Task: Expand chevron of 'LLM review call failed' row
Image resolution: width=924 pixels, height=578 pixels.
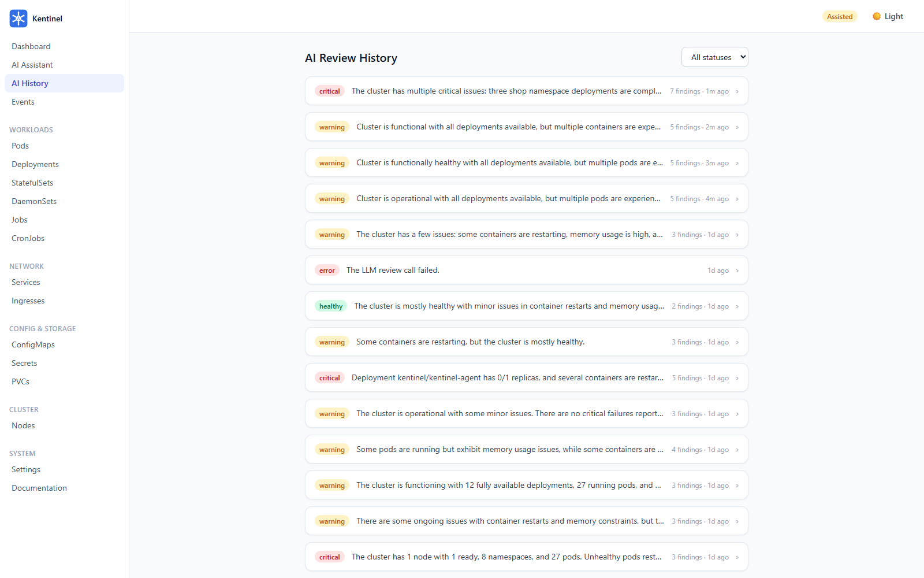Action: [737, 271]
